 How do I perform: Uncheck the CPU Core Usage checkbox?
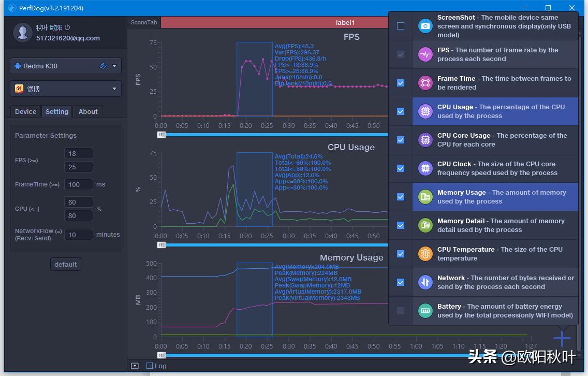click(401, 140)
